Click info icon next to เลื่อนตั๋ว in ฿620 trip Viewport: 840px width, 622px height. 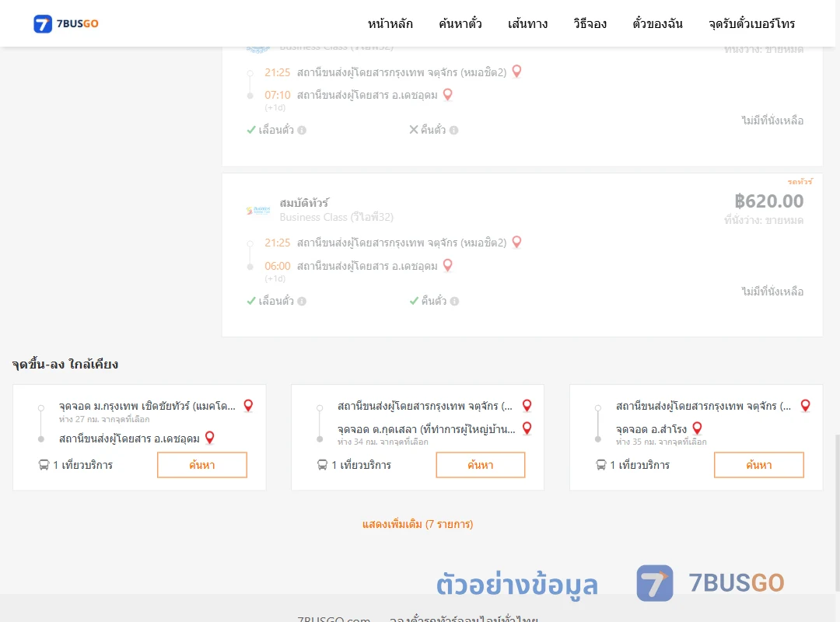tap(302, 301)
